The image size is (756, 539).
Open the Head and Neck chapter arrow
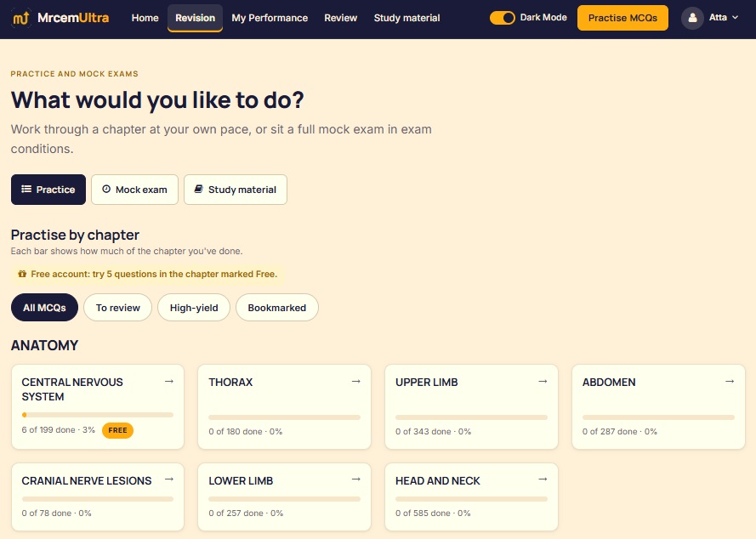click(x=543, y=479)
